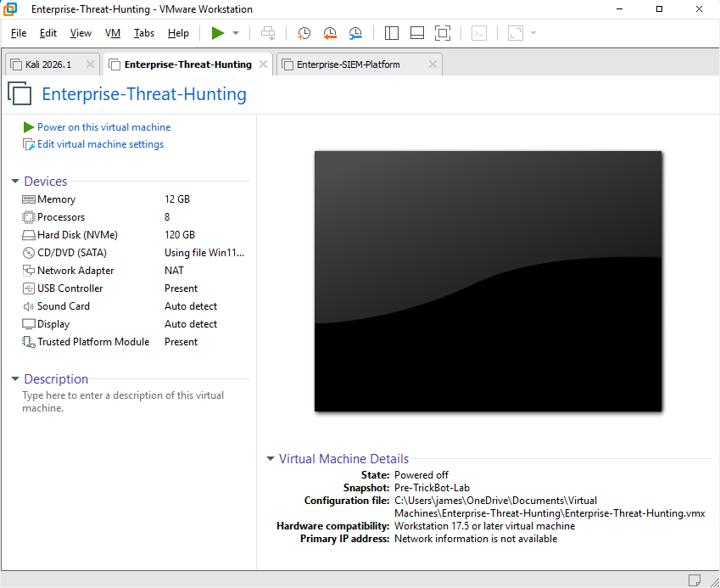Click the console view terminal icon
Image resolution: width=720 pixels, height=588 pixels.
pyautogui.click(x=479, y=33)
